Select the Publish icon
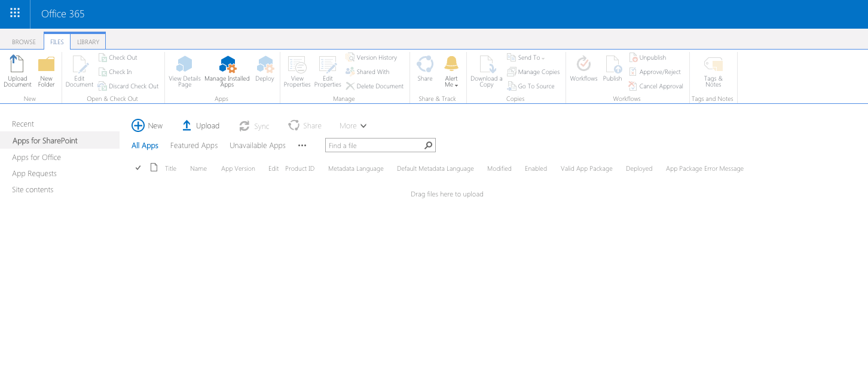Viewport: 868px width, 366px height. pyautogui.click(x=612, y=69)
